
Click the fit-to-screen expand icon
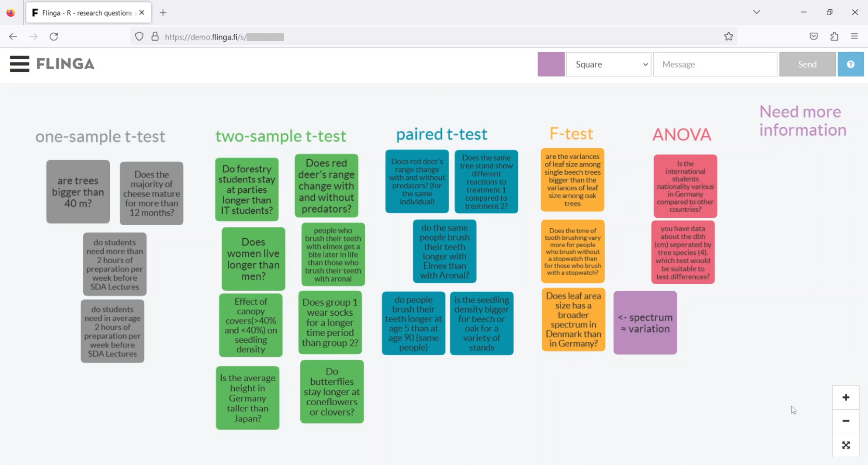846,445
